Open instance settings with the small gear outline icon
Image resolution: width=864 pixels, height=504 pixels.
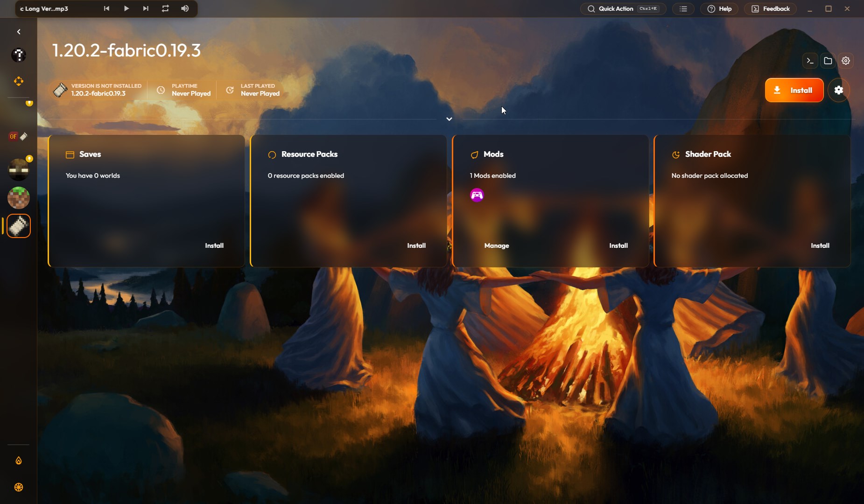coord(846,61)
